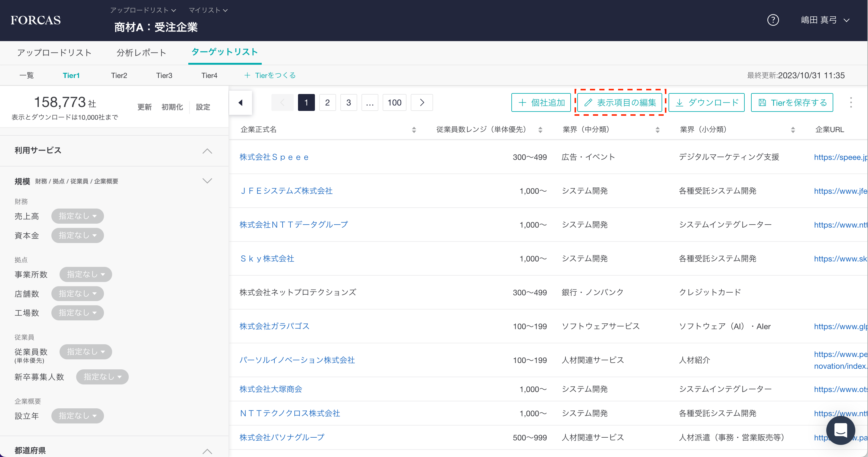The height and width of the screenshot is (457, 868).
Task: Go to next page arrow
Action: (422, 102)
